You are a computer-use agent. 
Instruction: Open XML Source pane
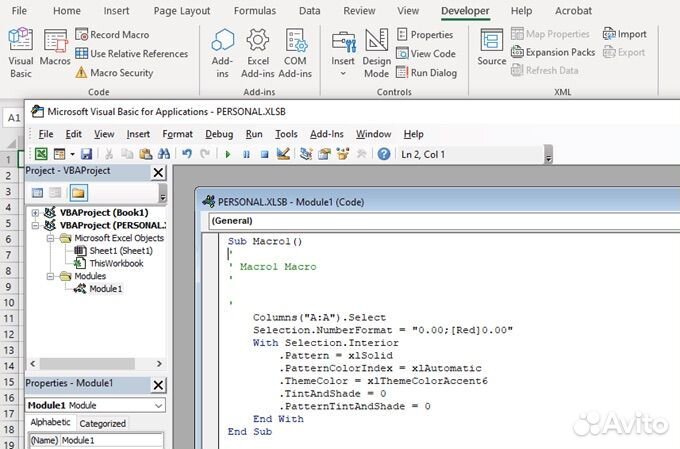coord(492,47)
